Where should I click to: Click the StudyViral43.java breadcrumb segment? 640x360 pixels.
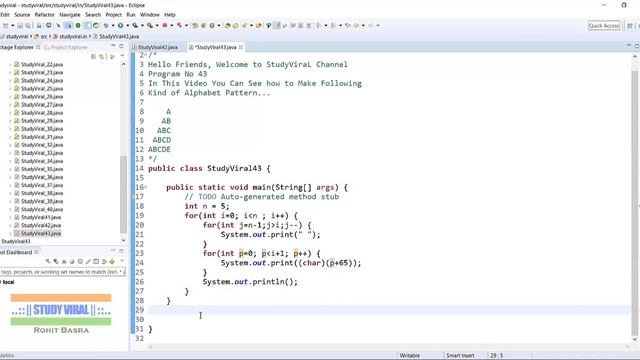(116, 36)
